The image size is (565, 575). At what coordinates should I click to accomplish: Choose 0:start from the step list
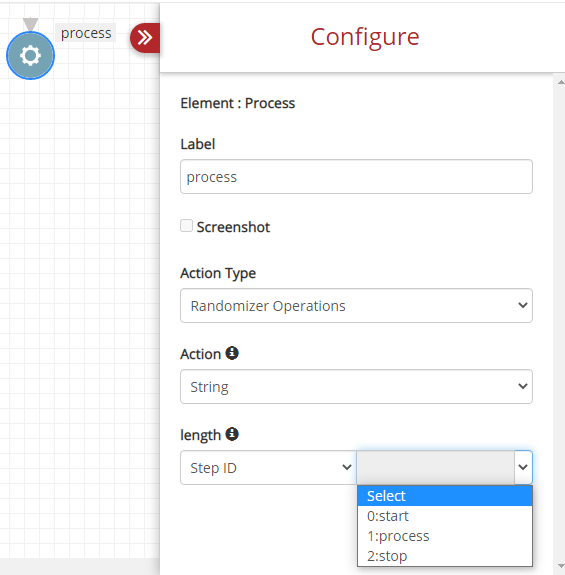click(445, 516)
